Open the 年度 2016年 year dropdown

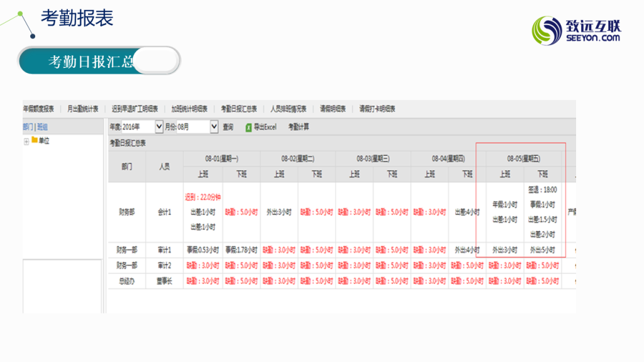coord(158,127)
